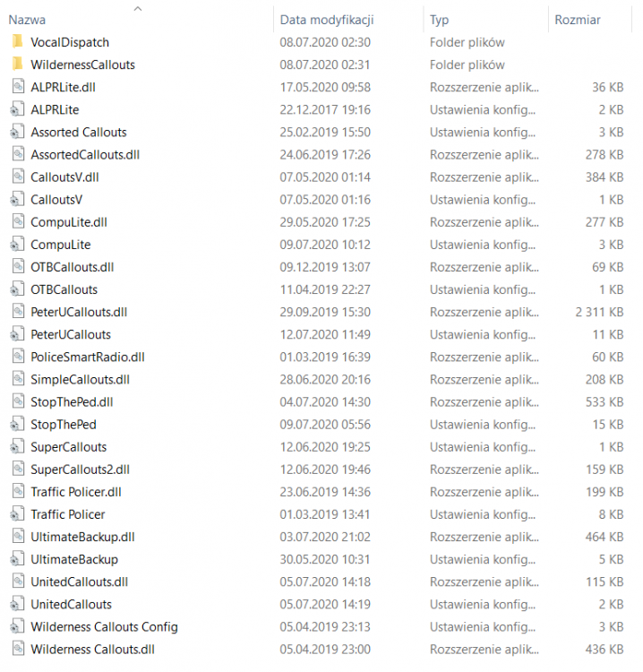The width and height of the screenshot is (643, 672).
Task: Click the size value 2 311 KB
Action: click(x=599, y=312)
